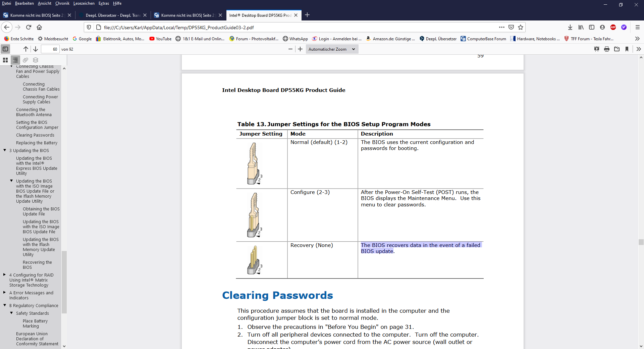Collapse B Regulatory Compliance section

tap(5, 305)
